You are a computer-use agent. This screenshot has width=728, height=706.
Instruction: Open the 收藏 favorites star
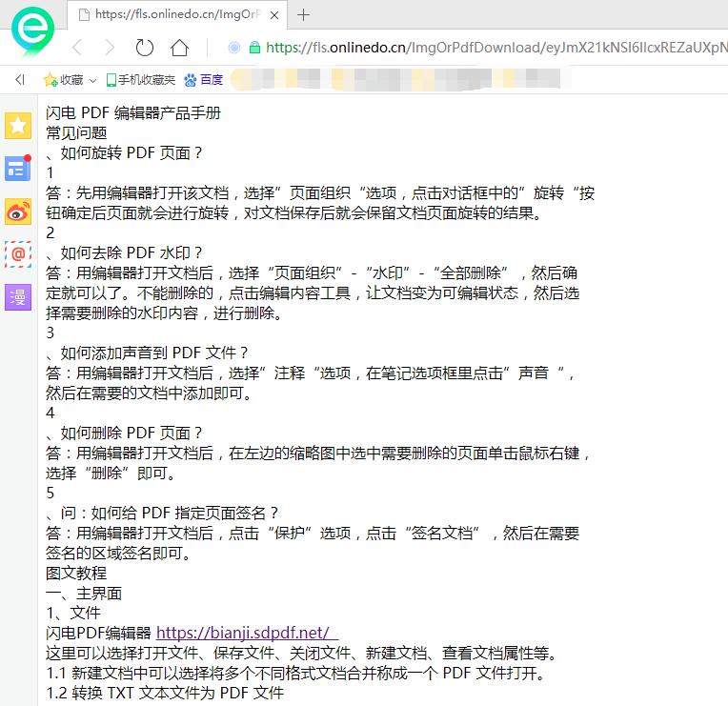pos(50,80)
